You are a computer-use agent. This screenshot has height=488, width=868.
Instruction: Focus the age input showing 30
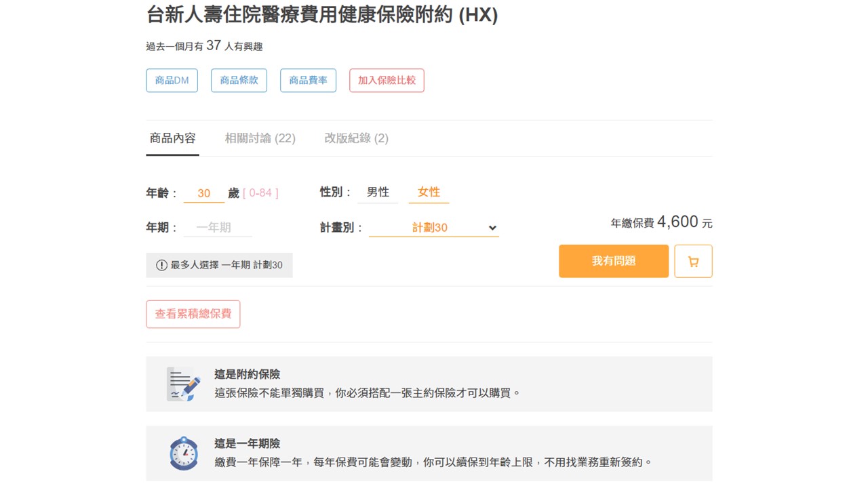pos(204,193)
